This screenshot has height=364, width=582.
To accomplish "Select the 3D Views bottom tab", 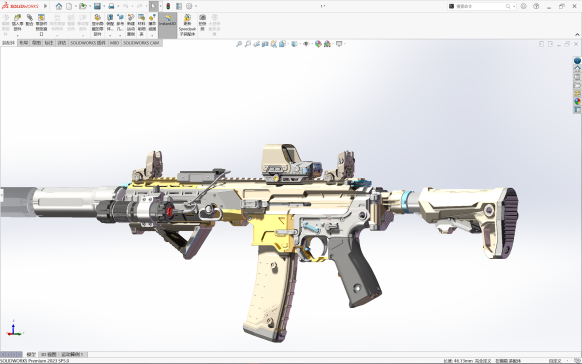I will pyautogui.click(x=49, y=354).
